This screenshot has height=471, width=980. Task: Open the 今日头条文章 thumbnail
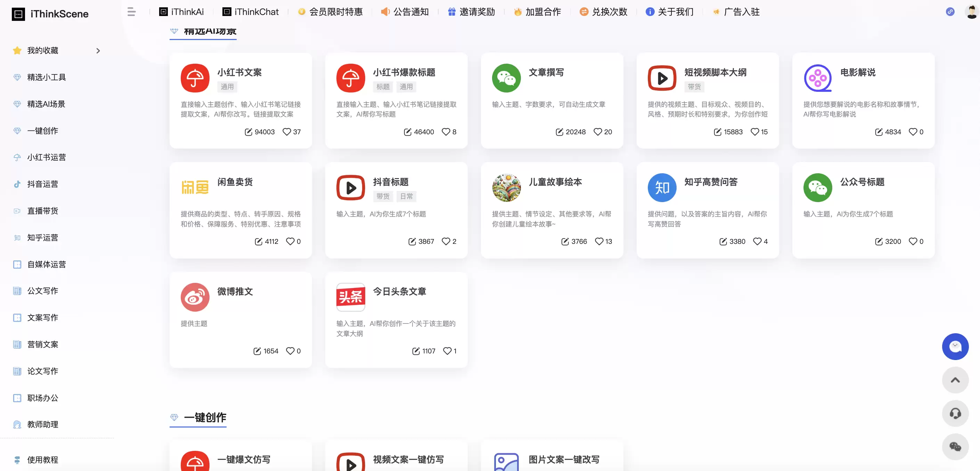coord(350,297)
